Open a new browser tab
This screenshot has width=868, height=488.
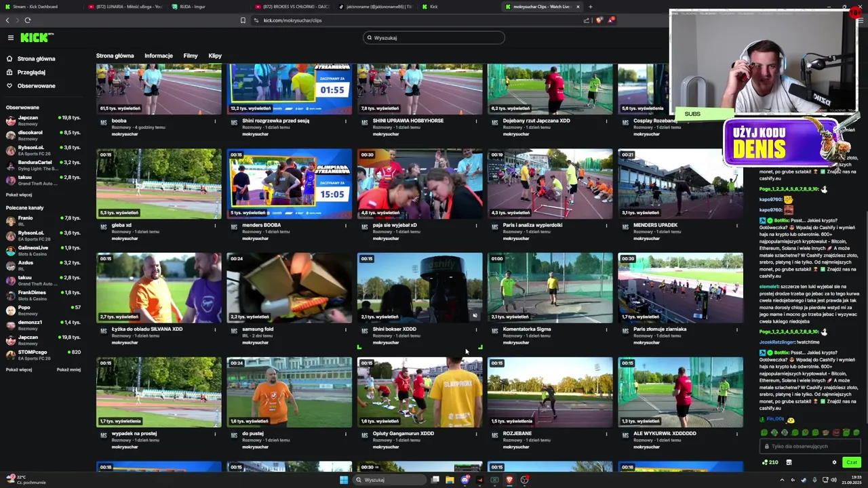[x=590, y=7]
